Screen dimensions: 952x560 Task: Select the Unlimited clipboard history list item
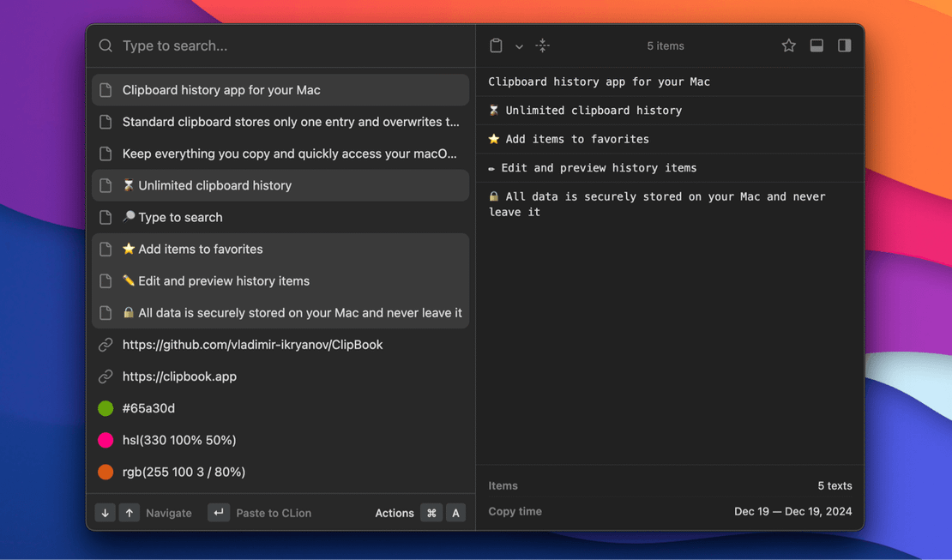tap(280, 185)
